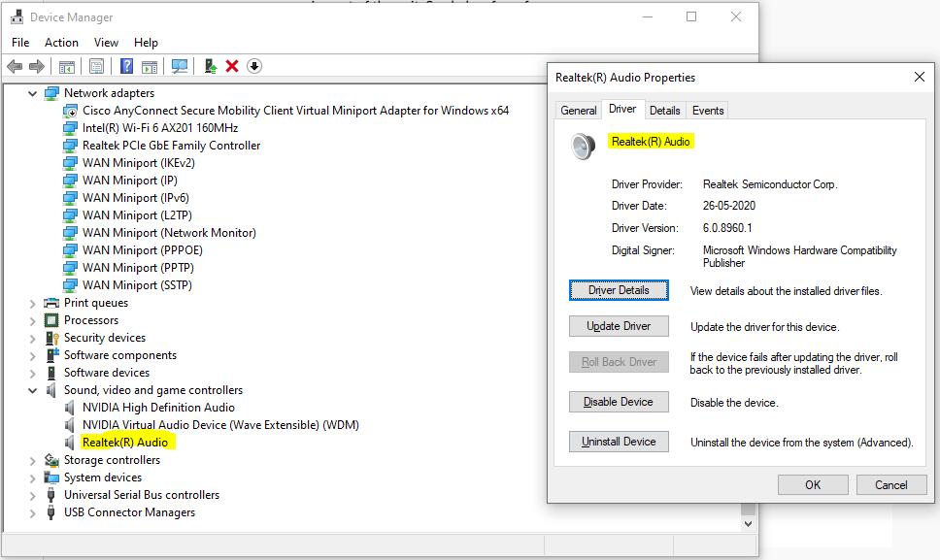Switch to the General tab
940x560 pixels.
coord(579,111)
